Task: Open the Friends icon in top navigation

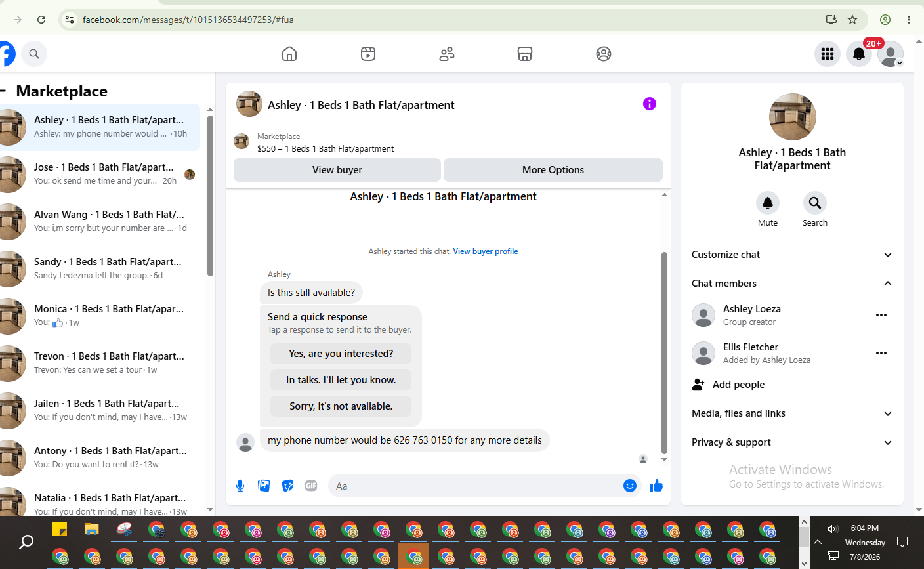Action: pyautogui.click(x=447, y=54)
